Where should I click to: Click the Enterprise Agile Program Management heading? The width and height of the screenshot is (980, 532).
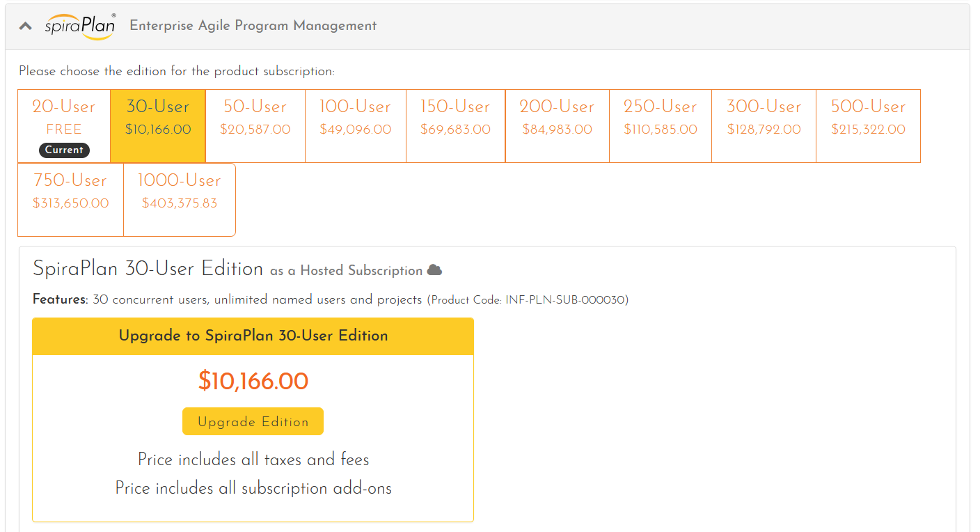pyautogui.click(x=253, y=26)
